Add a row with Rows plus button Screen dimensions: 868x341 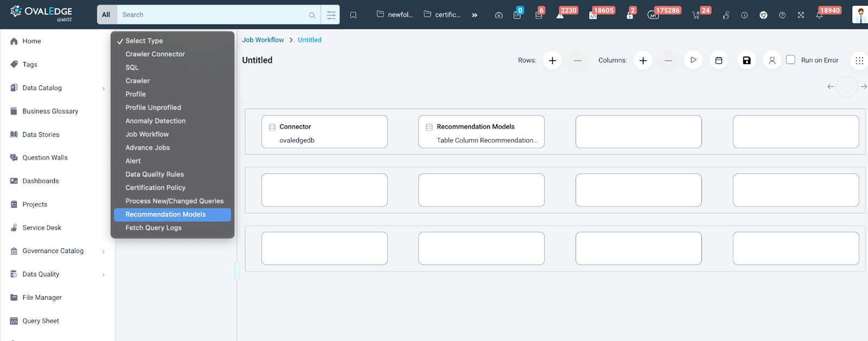tap(552, 60)
